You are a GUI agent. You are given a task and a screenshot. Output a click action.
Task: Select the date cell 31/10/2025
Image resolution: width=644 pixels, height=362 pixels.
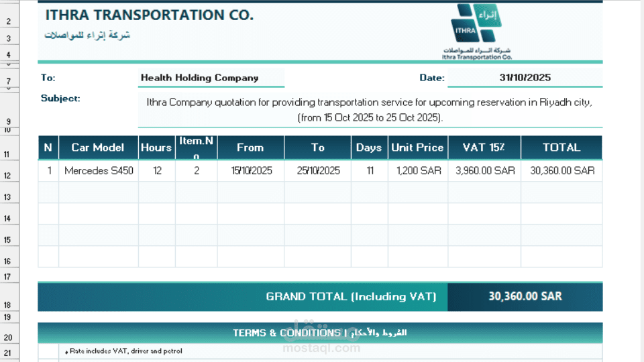click(525, 78)
